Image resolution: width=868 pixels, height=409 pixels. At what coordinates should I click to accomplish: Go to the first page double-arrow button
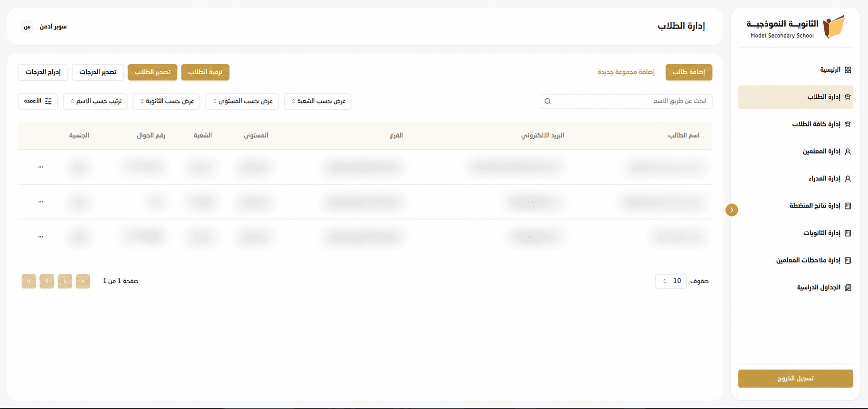tap(83, 281)
